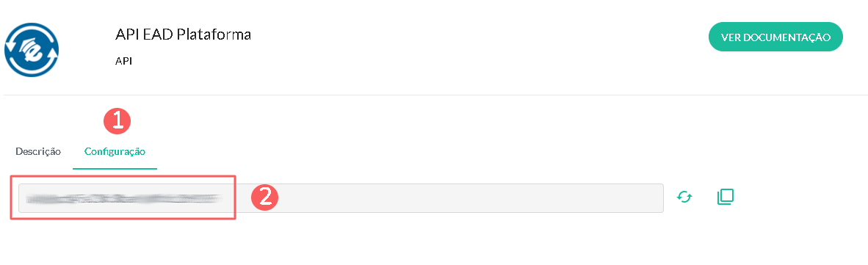Click the empty area of key field

pos(471,198)
